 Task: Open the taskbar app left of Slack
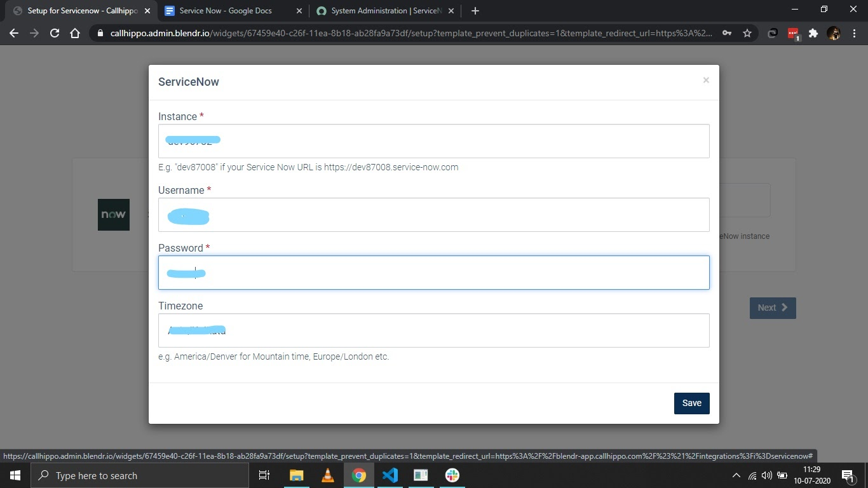pos(421,475)
